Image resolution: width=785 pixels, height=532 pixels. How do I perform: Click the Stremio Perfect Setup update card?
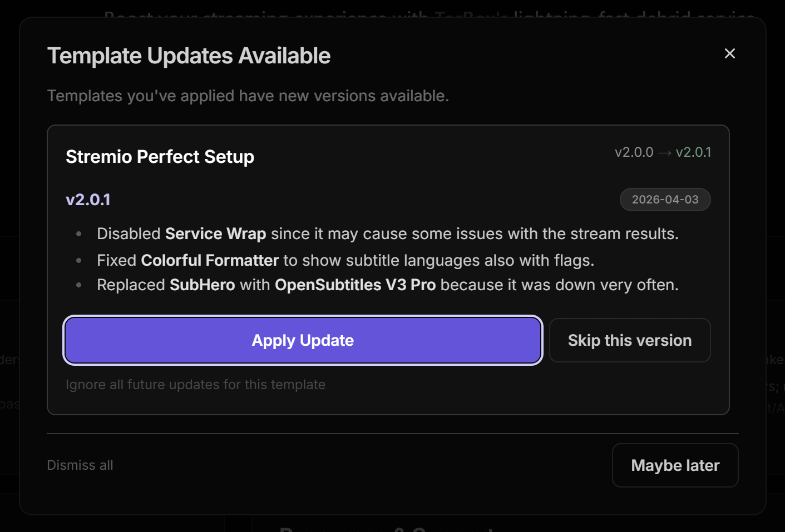click(x=388, y=270)
